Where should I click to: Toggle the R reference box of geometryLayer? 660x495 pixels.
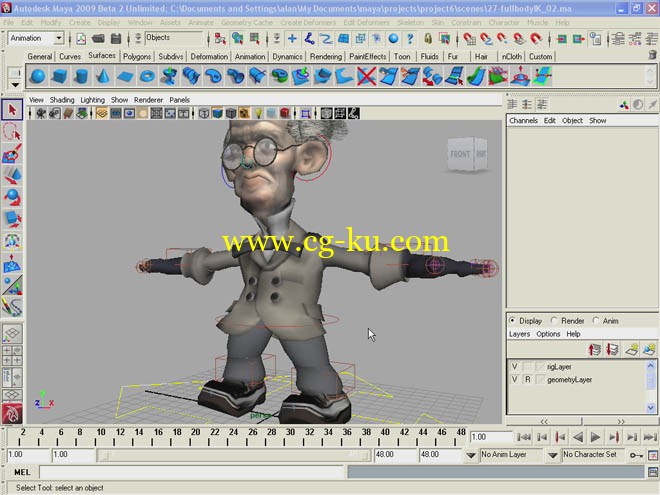point(527,379)
